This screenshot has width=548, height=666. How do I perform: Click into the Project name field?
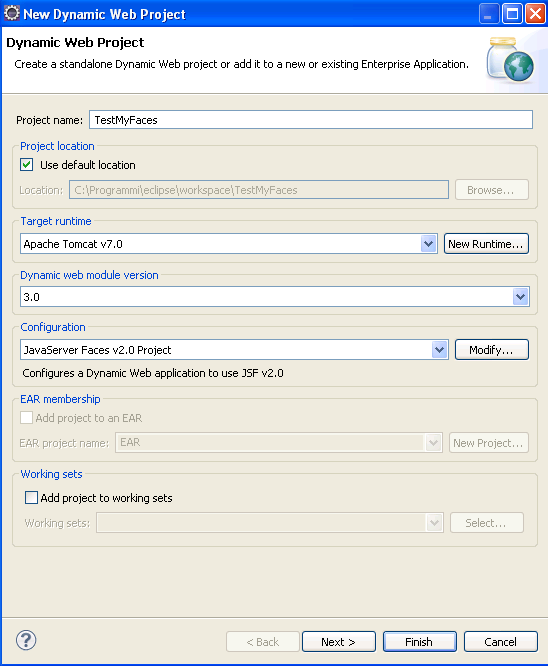311,120
